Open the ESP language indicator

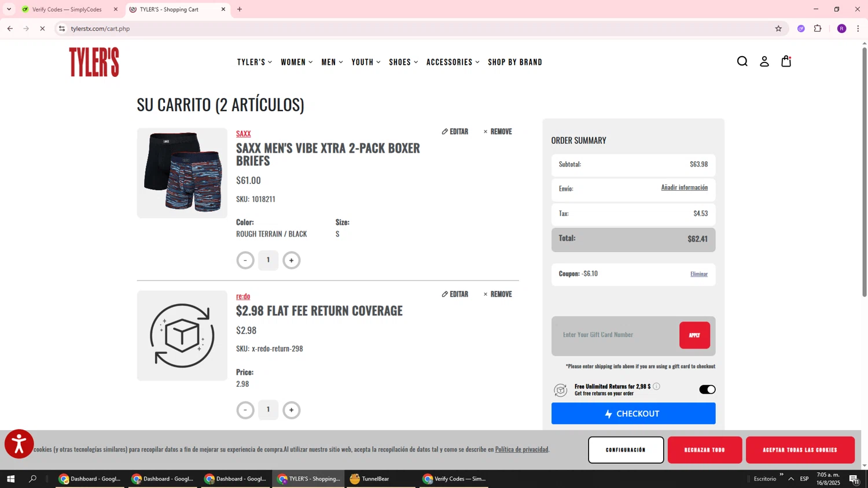click(x=804, y=479)
